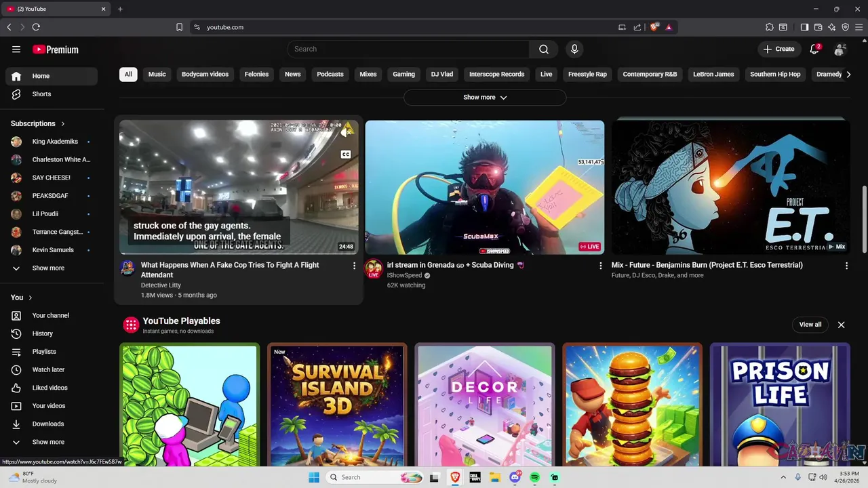Screen dimensions: 868x488
Task: Open a new browser tab
Action: [120, 9]
